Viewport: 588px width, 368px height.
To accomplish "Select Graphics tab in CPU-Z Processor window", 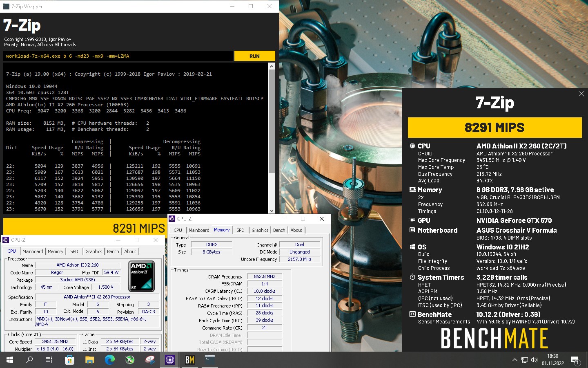I will [94, 251].
